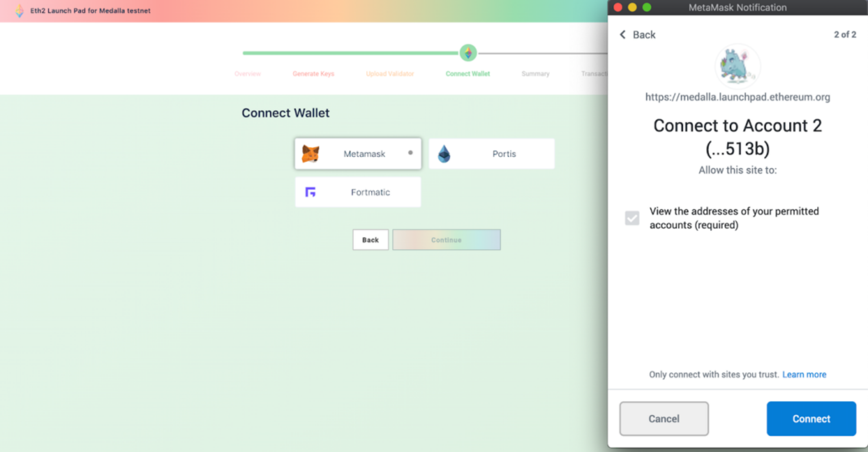Click the Fortmatic logo icon
The height and width of the screenshot is (452, 868).
click(310, 192)
